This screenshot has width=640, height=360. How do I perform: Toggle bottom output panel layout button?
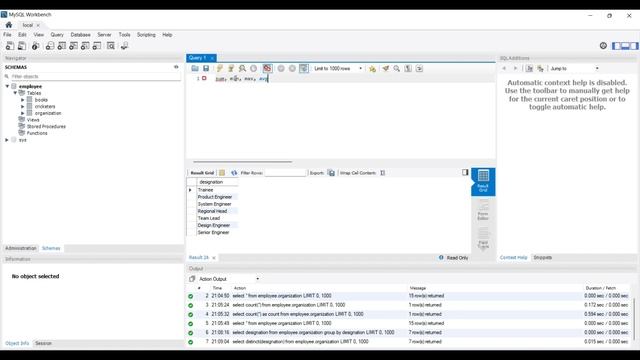pyautogui.click(x=625, y=46)
